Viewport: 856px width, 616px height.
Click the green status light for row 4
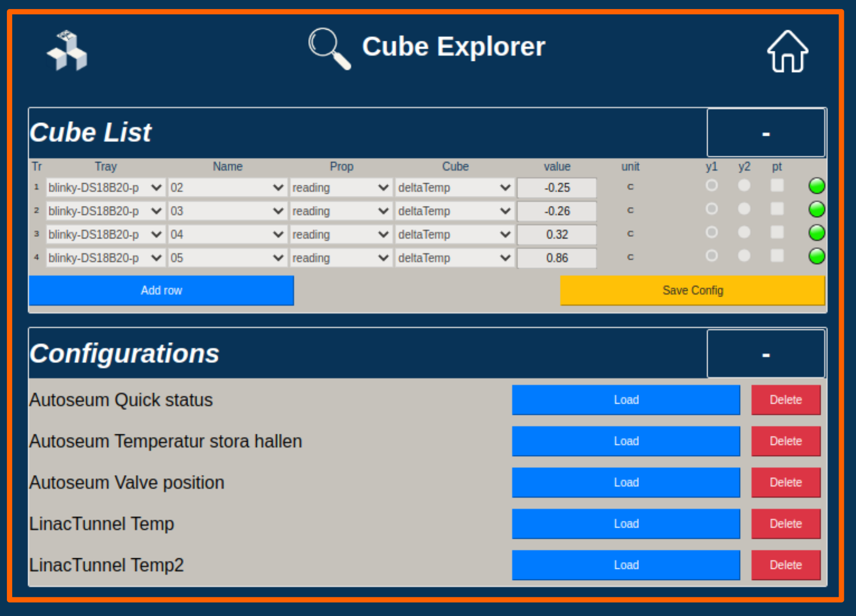coord(817,256)
